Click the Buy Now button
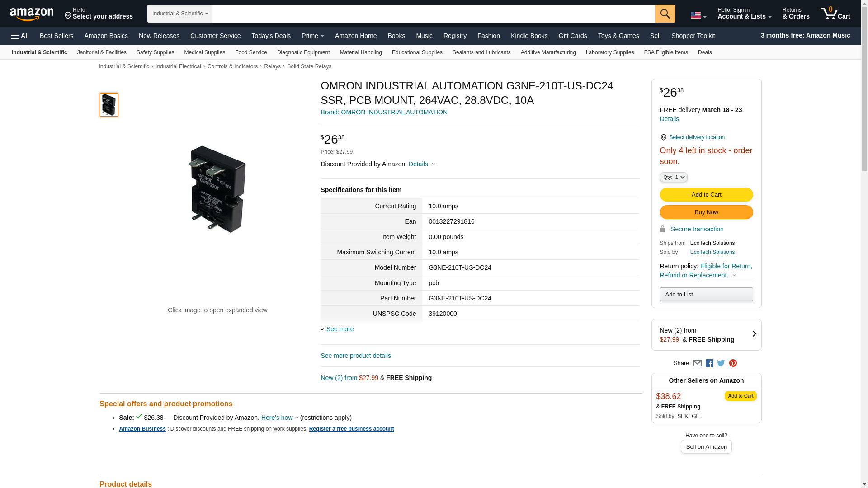The height and width of the screenshot is (488, 868). pyautogui.click(x=706, y=212)
